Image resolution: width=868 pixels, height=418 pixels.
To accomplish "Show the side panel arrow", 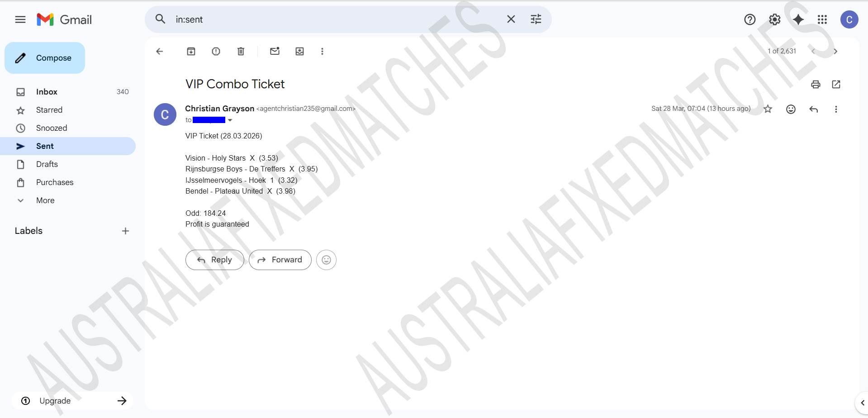I will 863,403.
